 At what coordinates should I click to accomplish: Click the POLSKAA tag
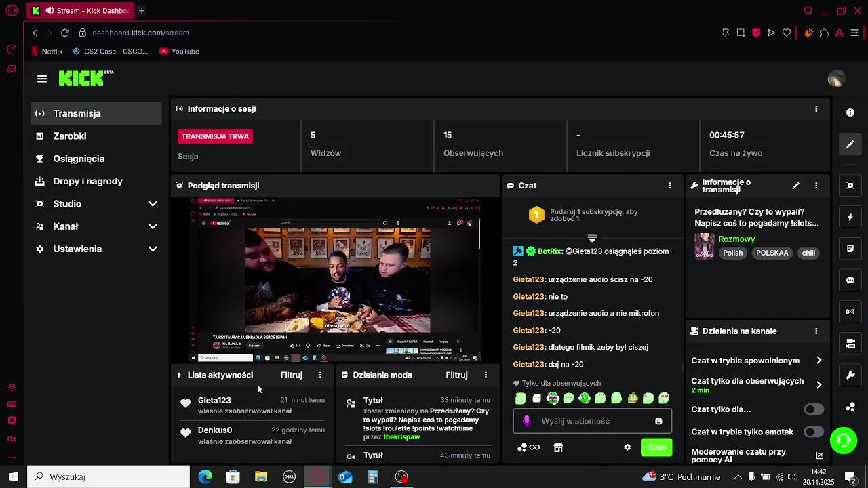tap(772, 253)
